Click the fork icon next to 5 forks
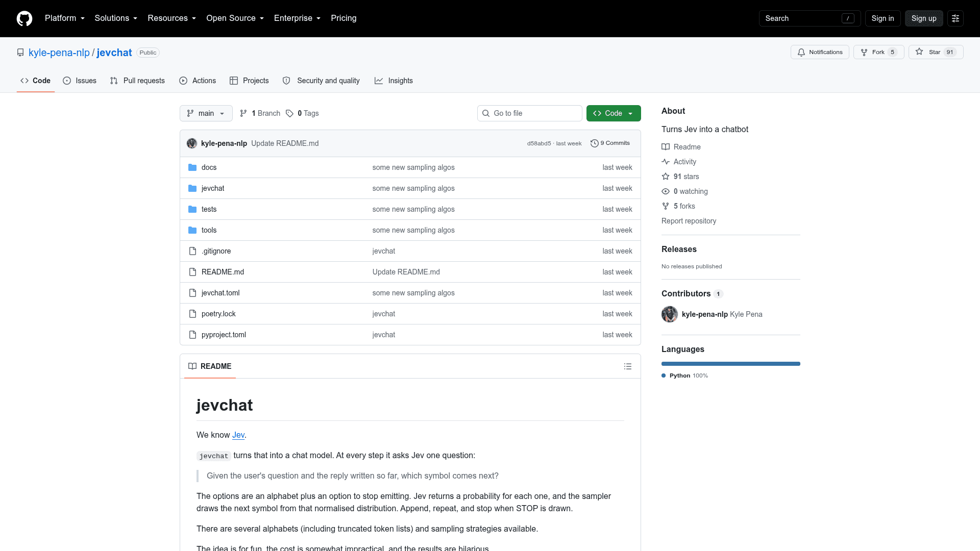 coord(666,206)
